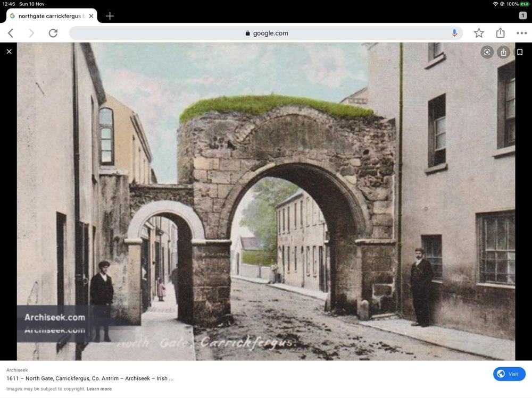The width and height of the screenshot is (532, 398).
Task: Open the browser share sheet
Action: tap(500, 33)
